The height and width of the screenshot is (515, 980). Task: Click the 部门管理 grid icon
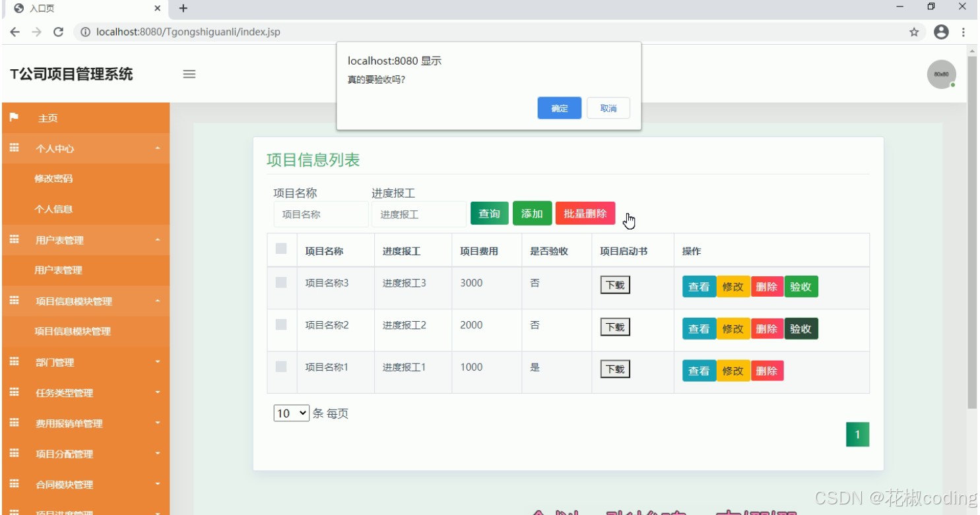pyautogui.click(x=15, y=361)
